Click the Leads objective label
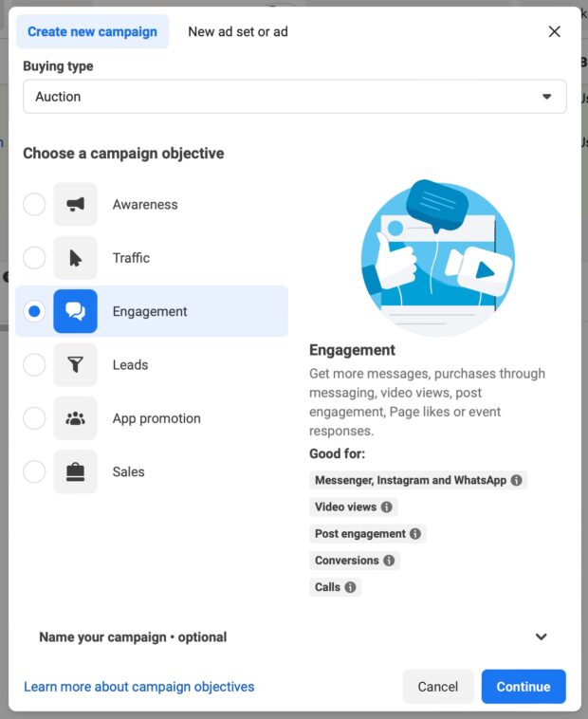 130,365
